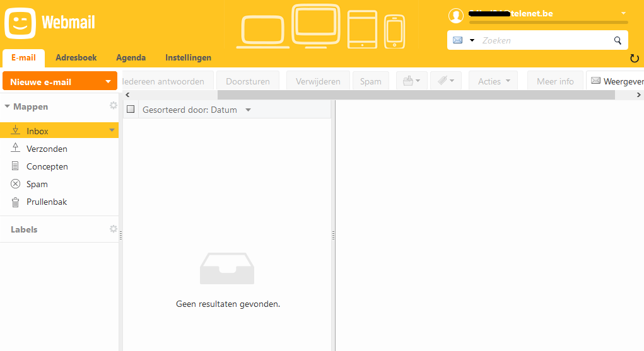Click the Zoeken search field

pos(544,40)
